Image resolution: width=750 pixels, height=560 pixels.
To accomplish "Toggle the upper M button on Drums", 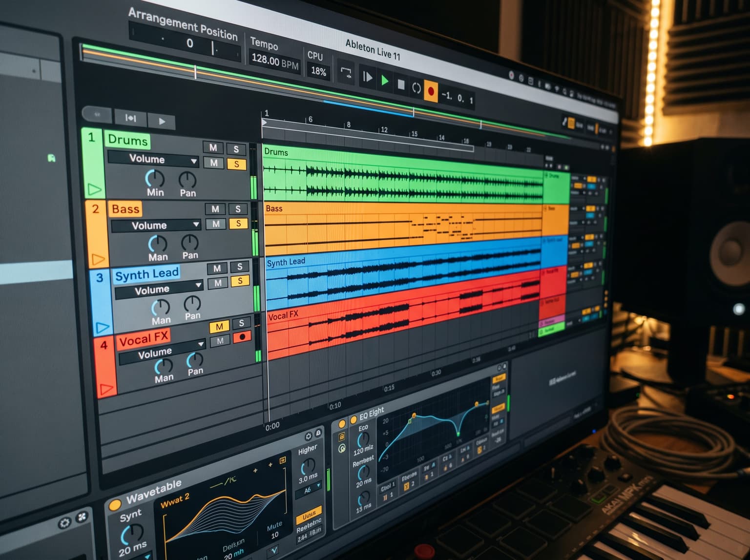I will click(213, 147).
